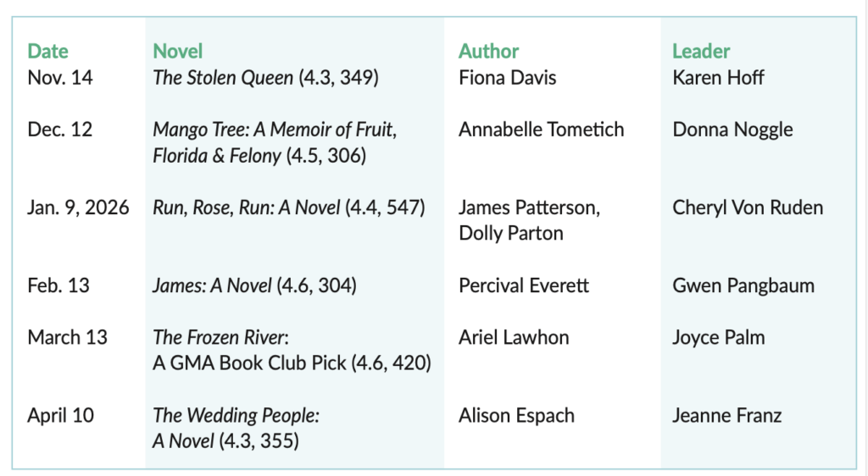The height and width of the screenshot is (476, 868).
Task: Click the Novel column header
Action: (177, 51)
